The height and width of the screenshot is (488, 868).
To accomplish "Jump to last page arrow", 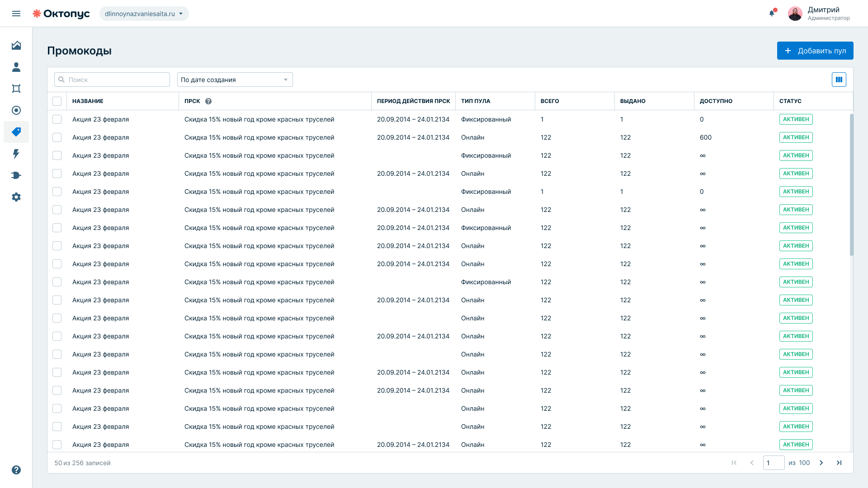I will pyautogui.click(x=839, y=463).
